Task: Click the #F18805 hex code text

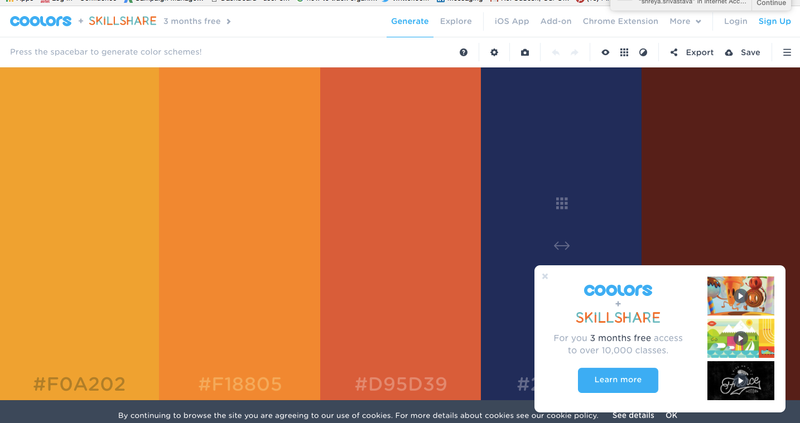Action: pos(240,384)
